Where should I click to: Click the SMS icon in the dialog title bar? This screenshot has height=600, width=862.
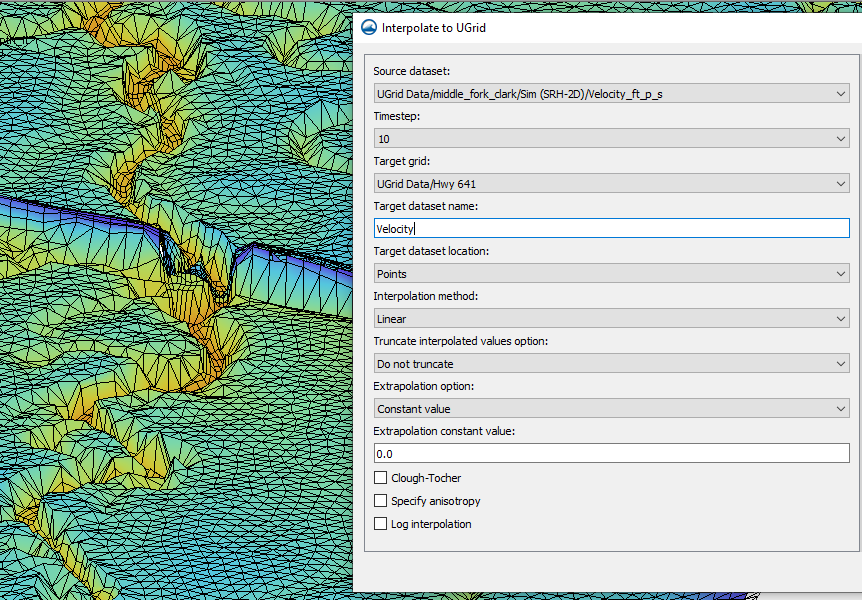(x=369, y=27)
